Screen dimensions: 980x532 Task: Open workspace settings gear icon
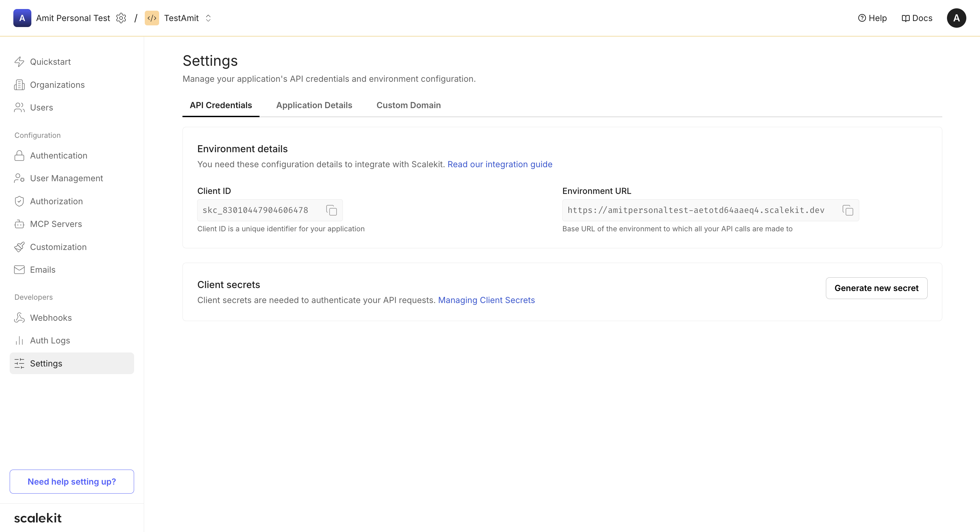pyautogui.click(x=121, y=18)
